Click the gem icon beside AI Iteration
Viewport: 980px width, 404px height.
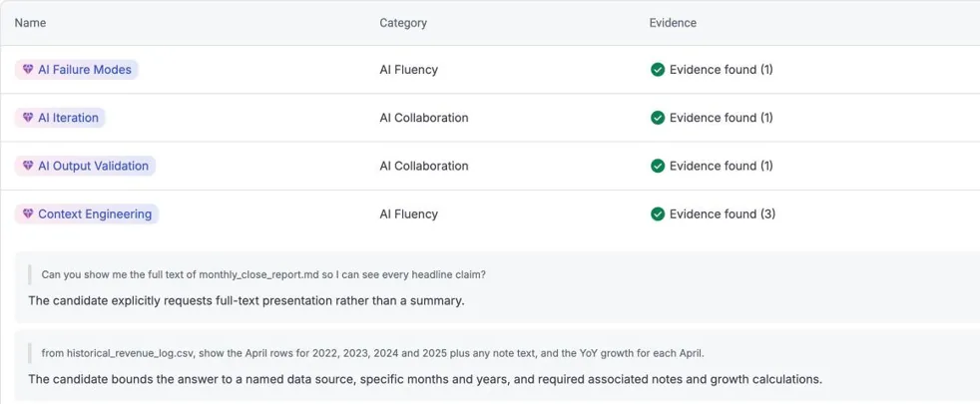tap(28, 118)
